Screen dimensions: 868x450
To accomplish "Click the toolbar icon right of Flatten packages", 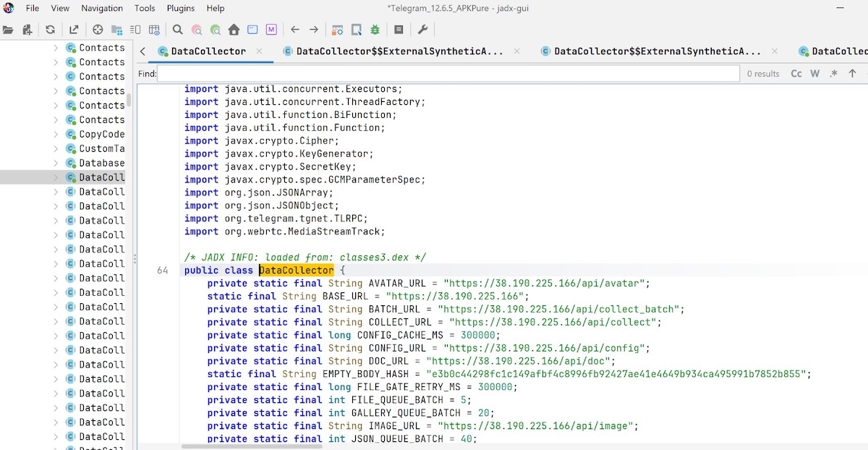I will 135,30.
